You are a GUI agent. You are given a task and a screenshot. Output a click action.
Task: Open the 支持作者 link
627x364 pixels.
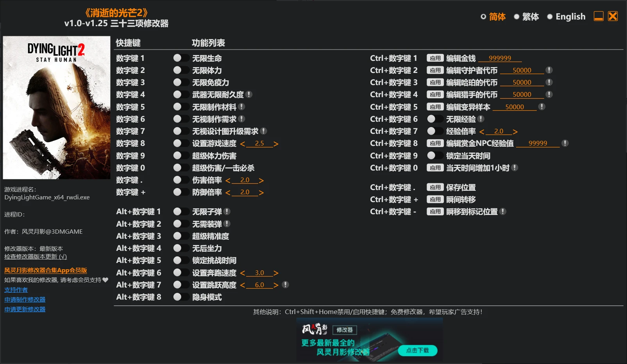[x=15, y=290]
